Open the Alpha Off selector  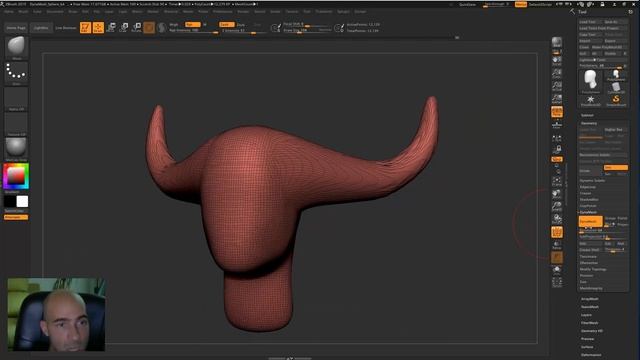[16, 98]
